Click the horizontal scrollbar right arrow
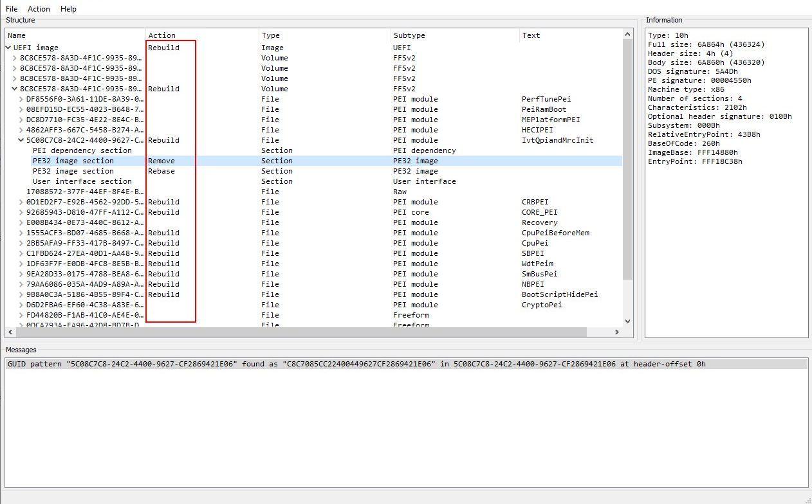Image resolution: width=812 pixels, height=504 pixels. [x=617, y=332]
